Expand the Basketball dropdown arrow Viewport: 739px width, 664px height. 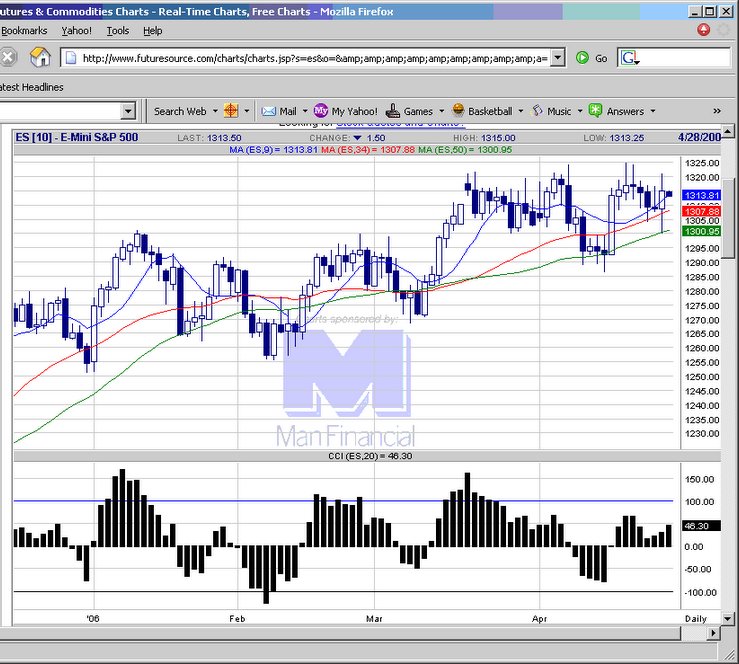tap(521, 111)
